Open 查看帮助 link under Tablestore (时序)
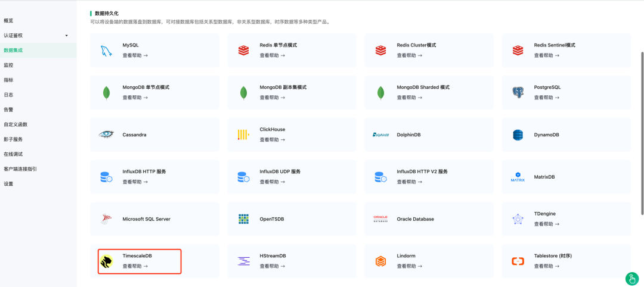The width and height of the screenshot is (644, 287). pos(546,266)
